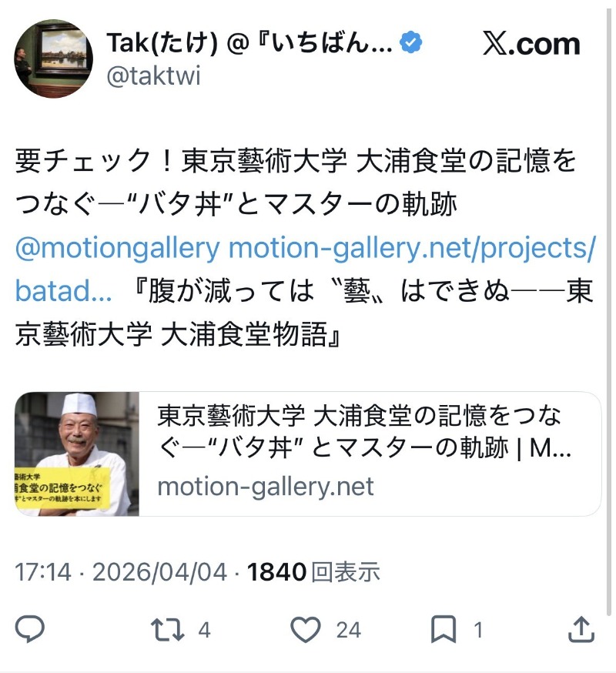Bookmark this tweet using the bookmark icon
The height and width of the screenshot is (673, 616).
(x=444, y=631)
